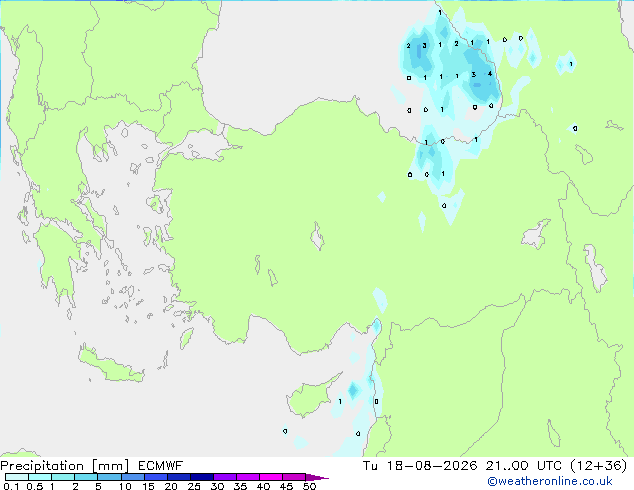Click the 'ECMWF' model label
Image resolution: width=634 pixels, height=490 pixels.
pyautogui.click(x=161, y=466)
